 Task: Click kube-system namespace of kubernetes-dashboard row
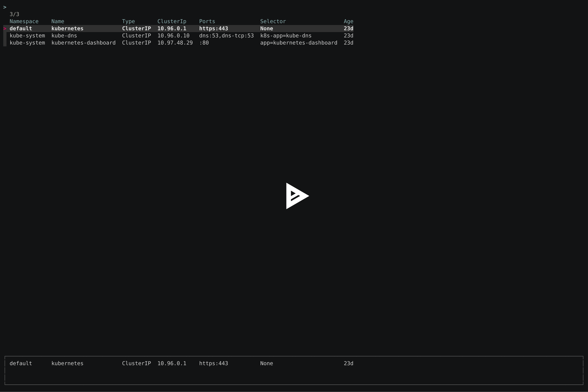click(27, 43)
